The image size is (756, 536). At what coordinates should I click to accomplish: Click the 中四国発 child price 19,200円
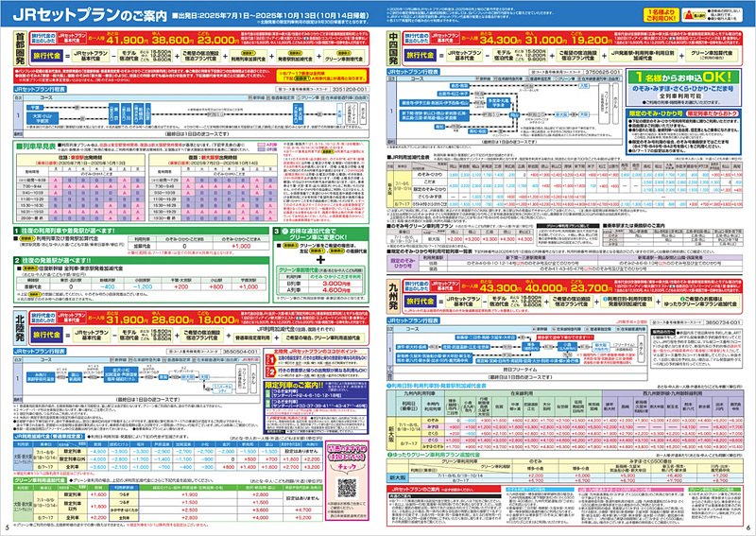click(x=593, y=40)
